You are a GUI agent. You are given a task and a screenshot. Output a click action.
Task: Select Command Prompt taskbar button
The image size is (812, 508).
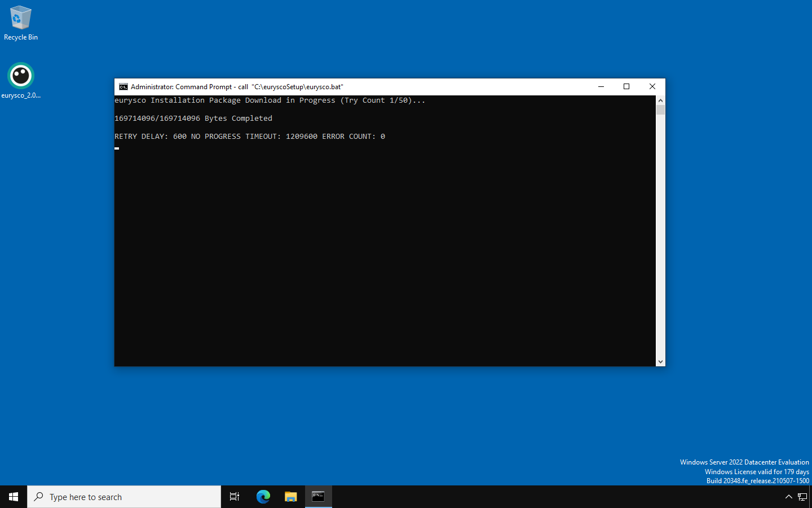(319, 497)
